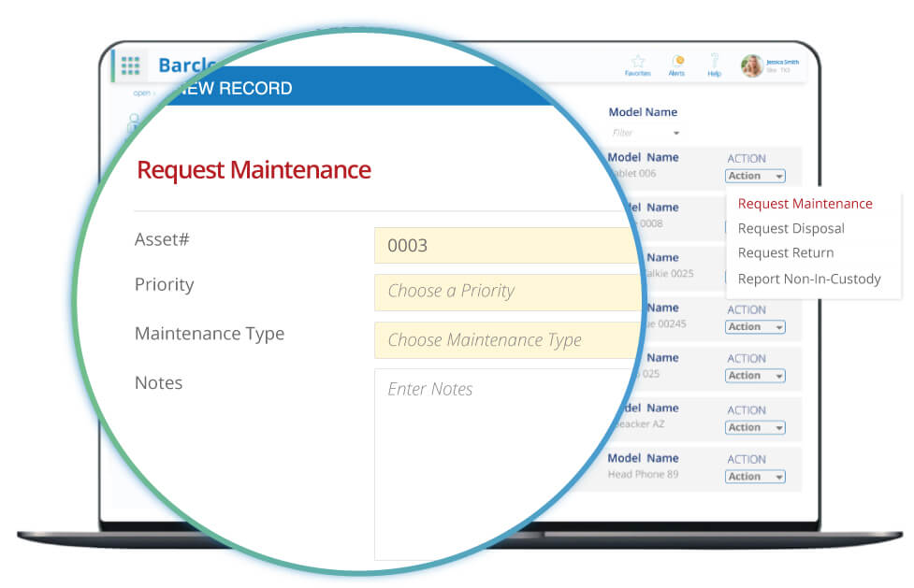Image resolution: width=914 pixels, height=588 pixels.
Task: Open the app launcher grid icon
Action: pos(131,65)
